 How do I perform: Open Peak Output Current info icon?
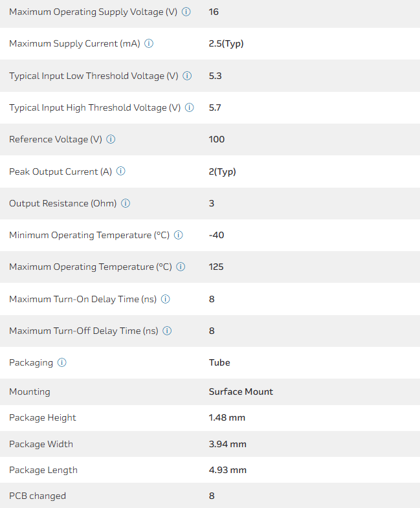coord(120,171)
